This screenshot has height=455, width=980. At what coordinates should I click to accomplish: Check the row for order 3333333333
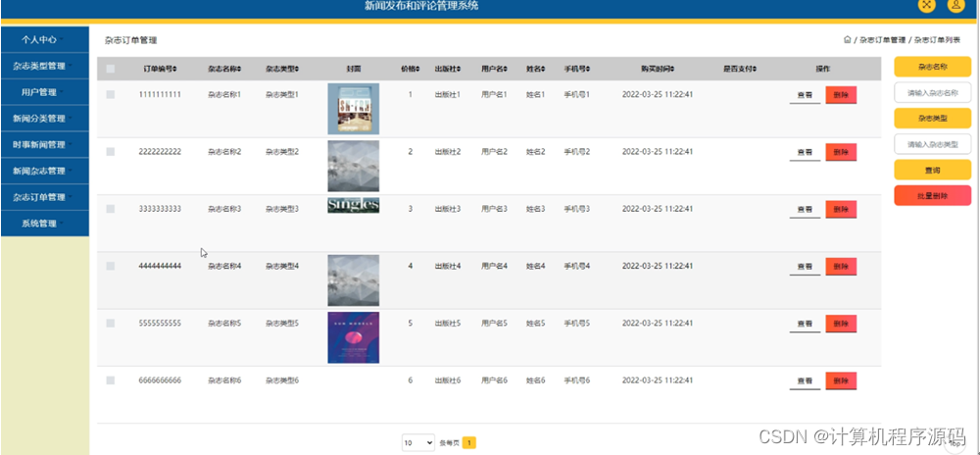click(111, 209)
